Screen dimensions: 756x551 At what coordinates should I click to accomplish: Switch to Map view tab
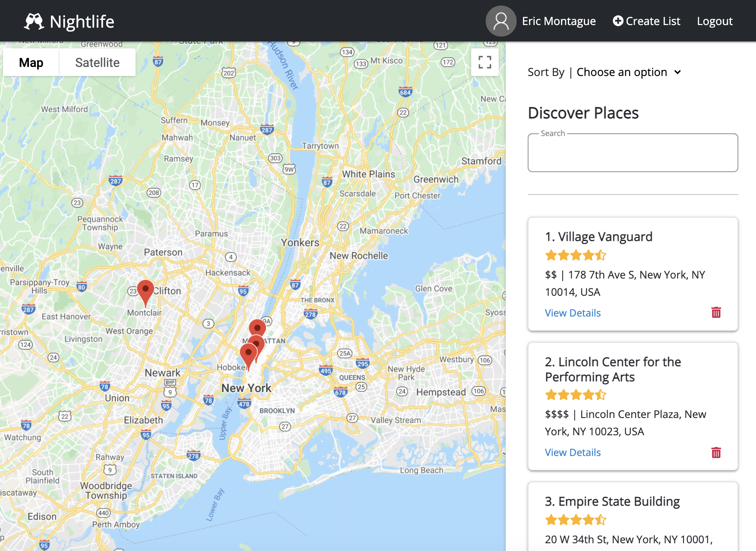point(31,63)
